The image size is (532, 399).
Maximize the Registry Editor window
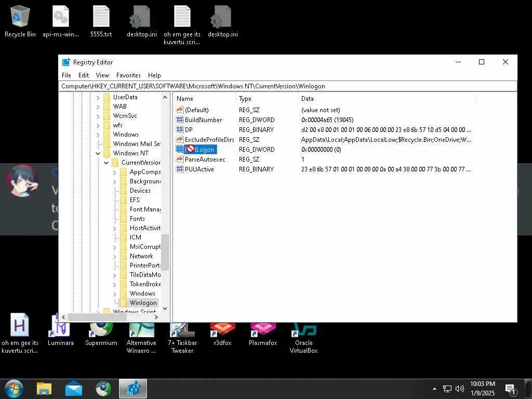coord(482,62)
